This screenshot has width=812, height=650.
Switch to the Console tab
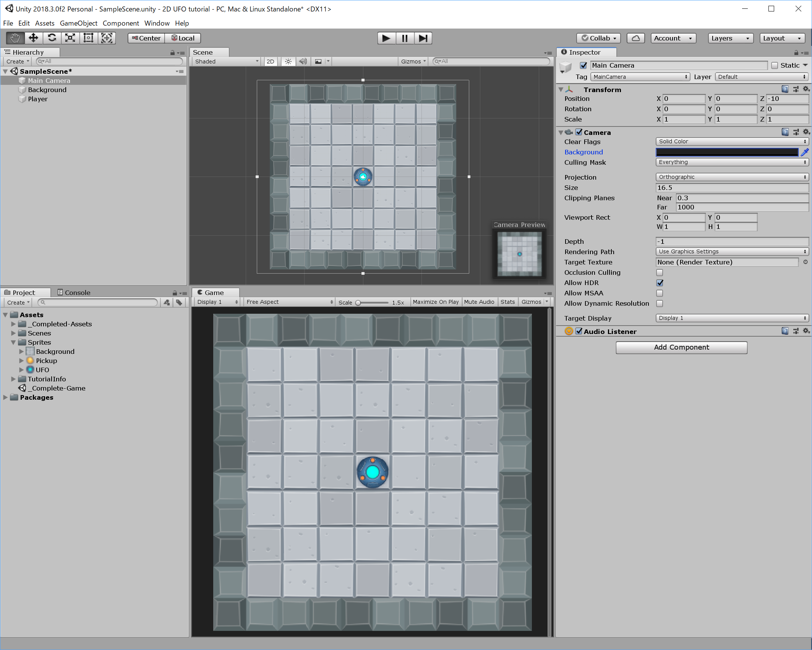coord(74,293)
